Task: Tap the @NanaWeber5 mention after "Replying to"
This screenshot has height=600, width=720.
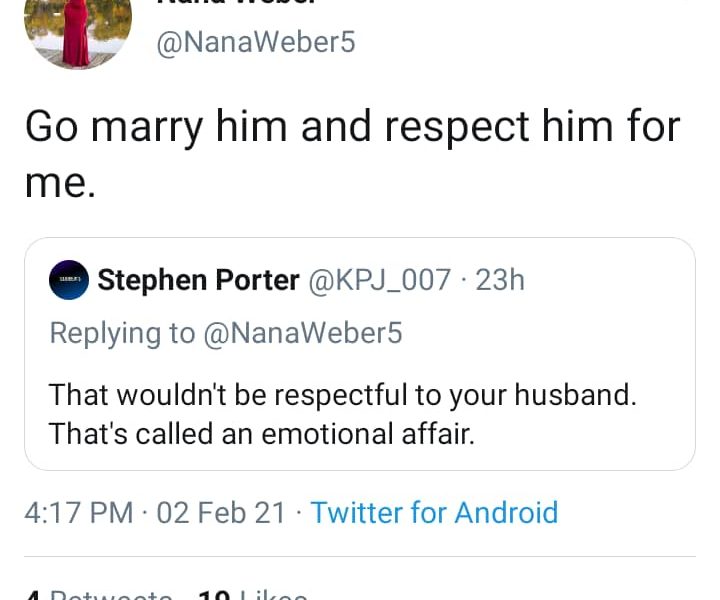Action: pyautogui.click(x=303, y=333)
